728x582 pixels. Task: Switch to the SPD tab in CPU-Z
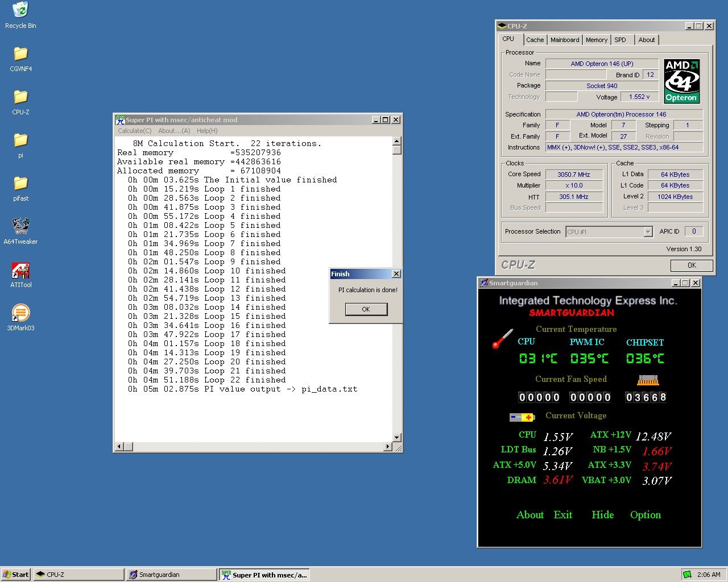point(621,40)
